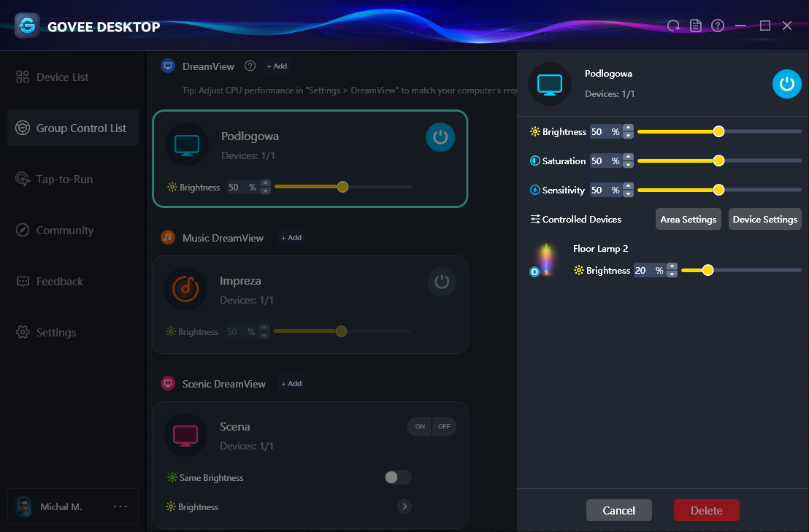The width and height of the screenshot is (809, 532).
Task: Add a new Scenic DreamView group
Action: (x=291, y=384)
